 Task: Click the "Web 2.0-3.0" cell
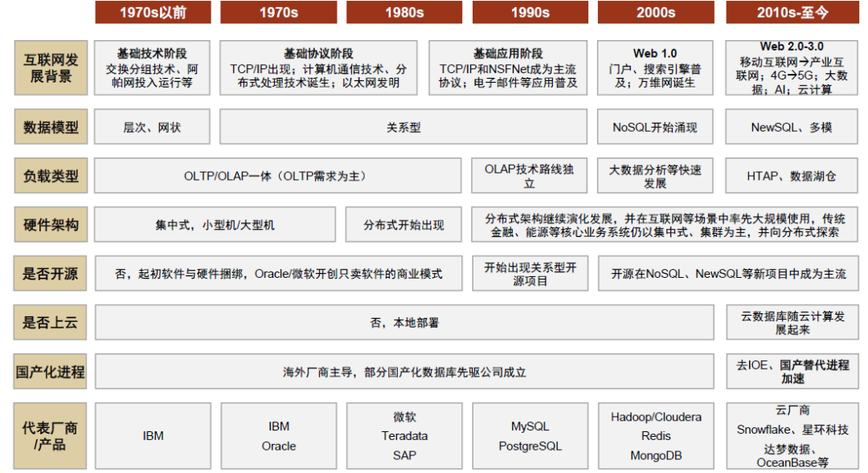792,67
